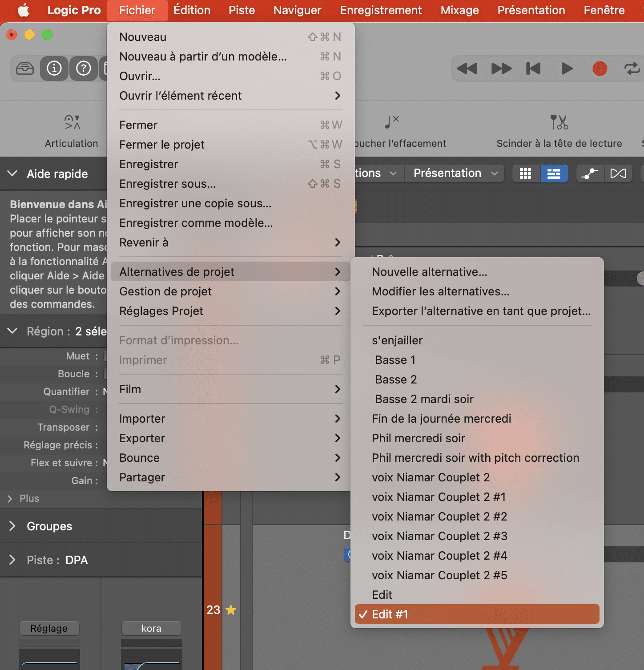
Task: Toggle the Flex bowtie button
Action: (x=618, y=174)
